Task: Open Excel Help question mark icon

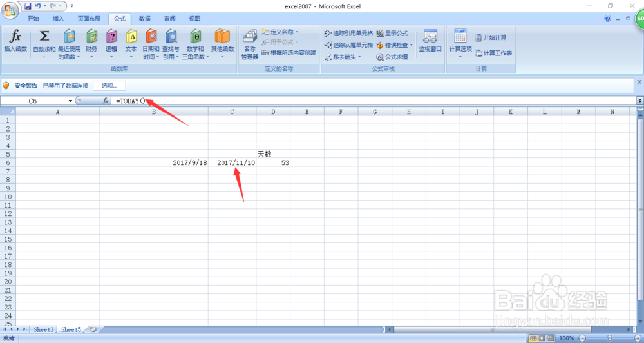Action: [x=608, y=19]
